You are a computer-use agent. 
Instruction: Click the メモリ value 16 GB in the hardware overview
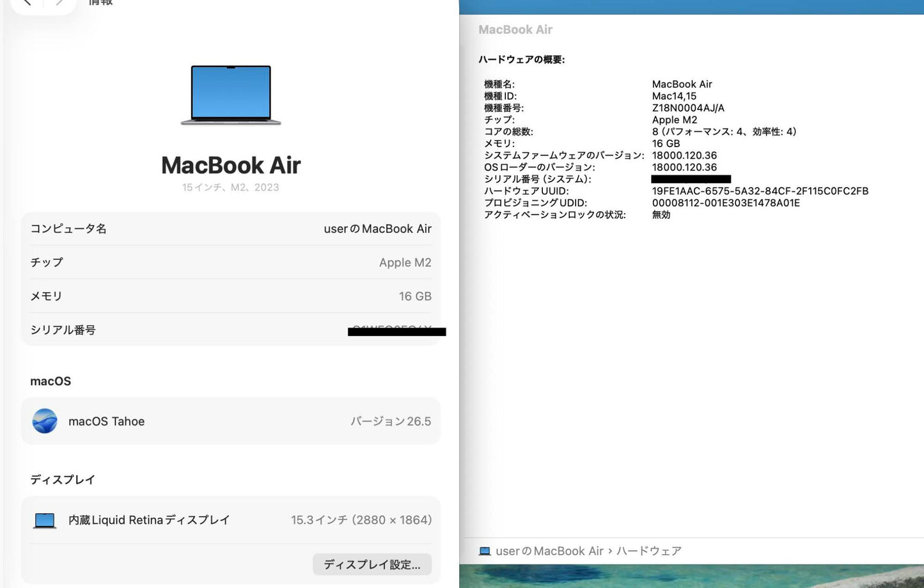tap(666, 143)
